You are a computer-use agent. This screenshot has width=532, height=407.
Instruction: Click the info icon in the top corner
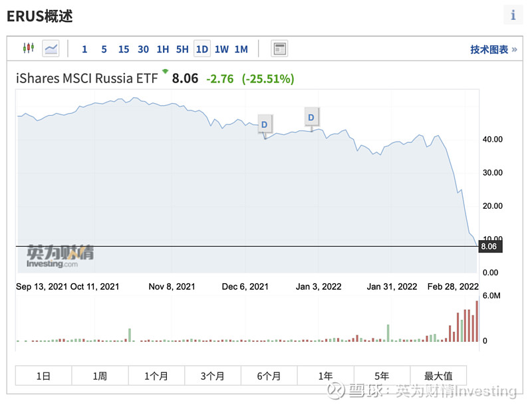[513, 15]
